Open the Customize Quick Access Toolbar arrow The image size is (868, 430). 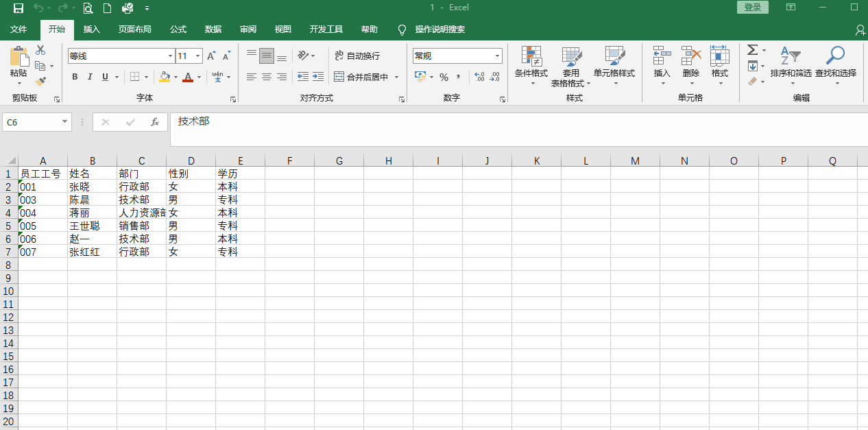147,8
